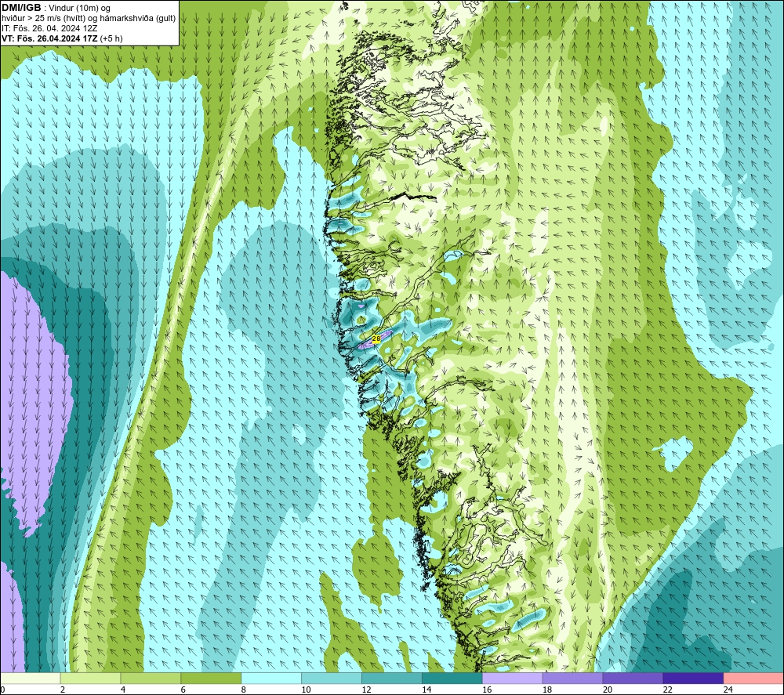Pick the dark indigo 22–24 m/s legend swatch

point(694,679)
